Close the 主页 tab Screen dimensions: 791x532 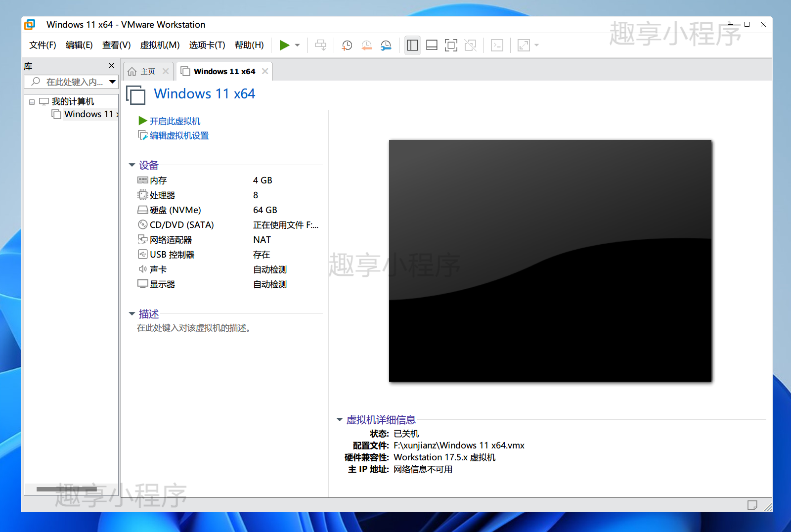[x=166, y=72]
